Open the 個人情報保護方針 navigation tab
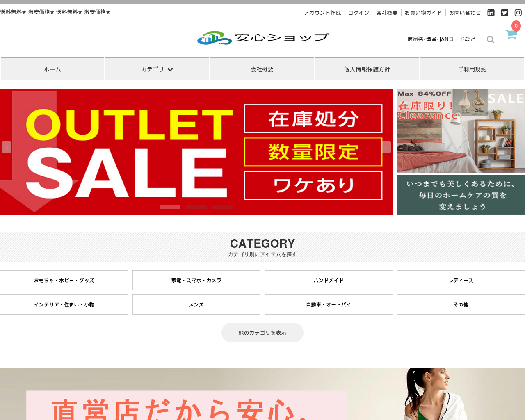Image resolution: width=525 pixels, height=420 pixels. (x=367, y=69)
